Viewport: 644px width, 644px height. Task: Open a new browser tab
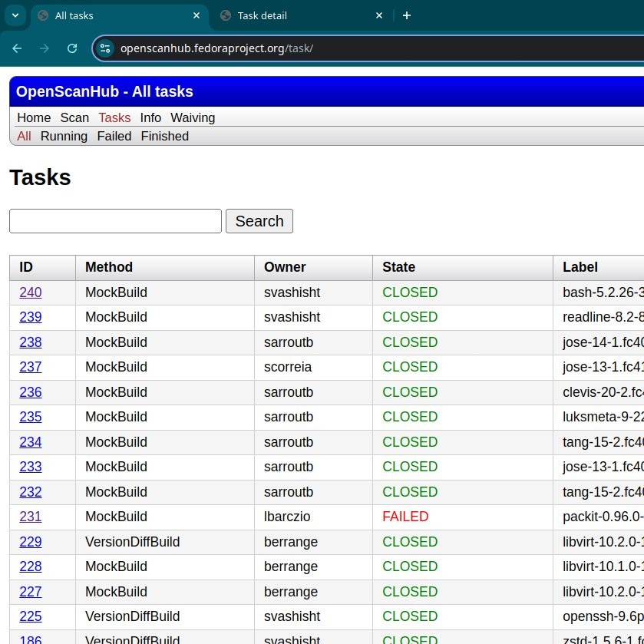(x=407, y=15)
